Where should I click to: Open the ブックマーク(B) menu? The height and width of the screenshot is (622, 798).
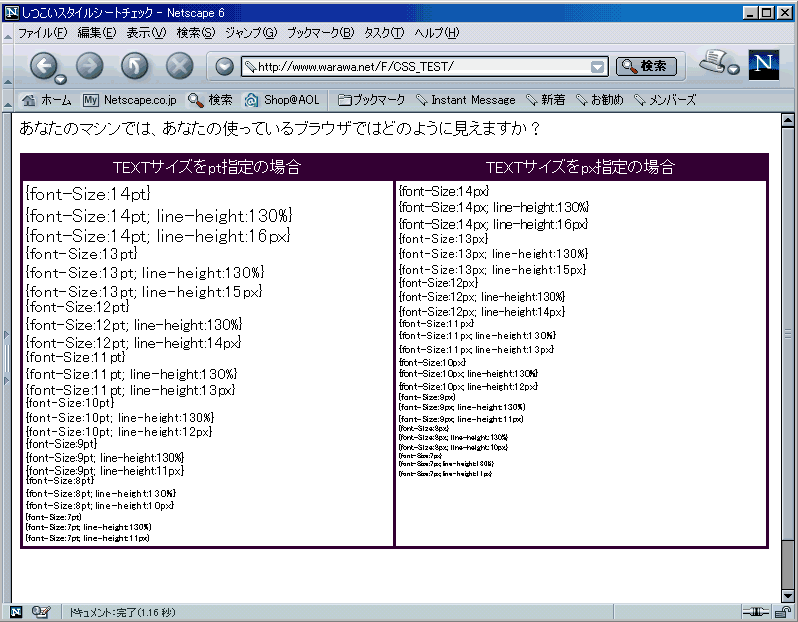320,33
